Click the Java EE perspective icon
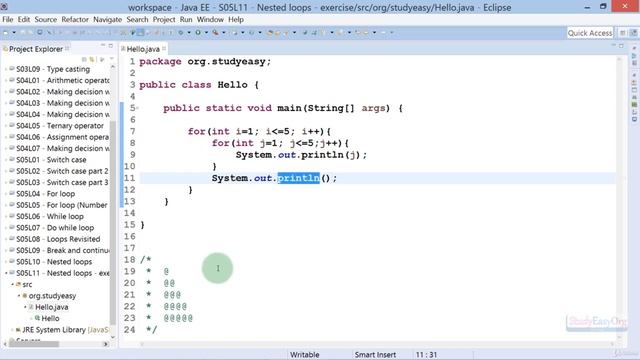 coord(633,33)
